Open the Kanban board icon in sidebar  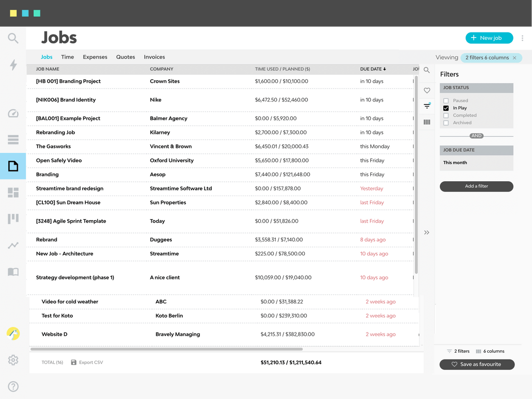coord(13,219)
